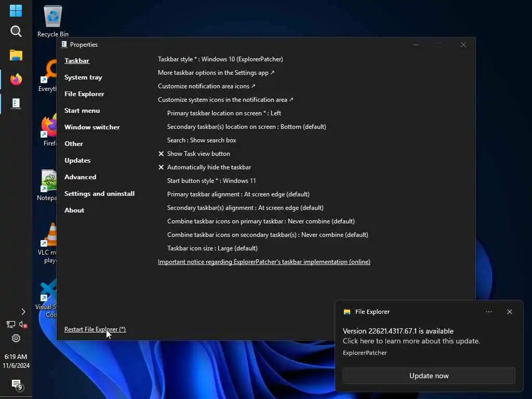The height and width of the screenshot is (399, 532).
Task: Open Settings and uninstall section
Action: (99, 194)
